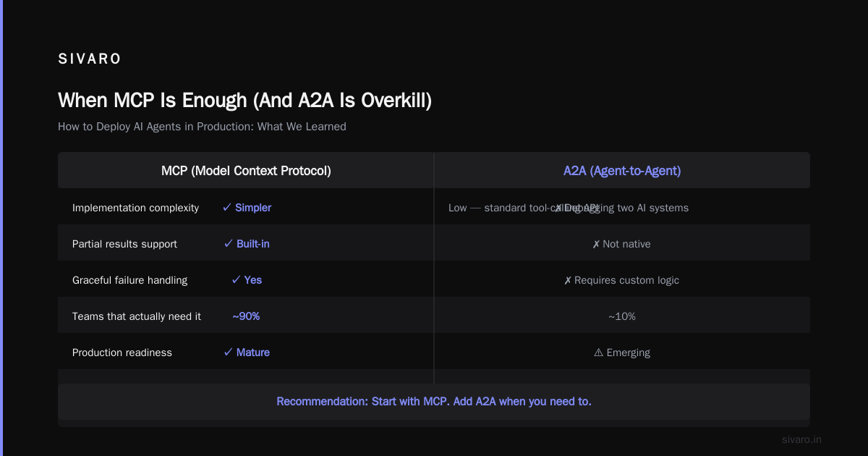Viewport: 868px width, 456px height.
Task: Click the SIVARO logo text
Action: tap(90, 59)
